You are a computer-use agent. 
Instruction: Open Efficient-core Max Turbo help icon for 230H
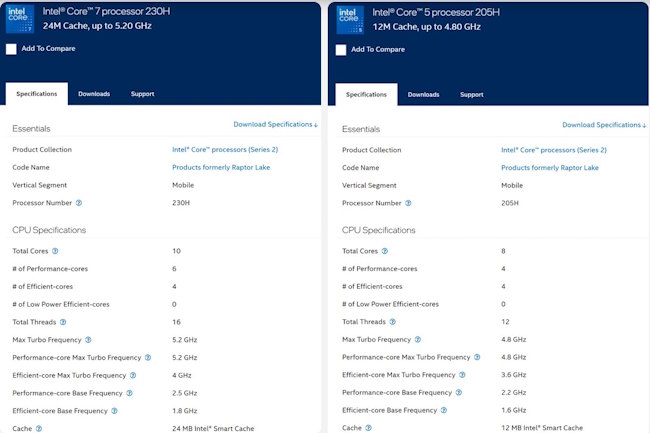[133, 375]
